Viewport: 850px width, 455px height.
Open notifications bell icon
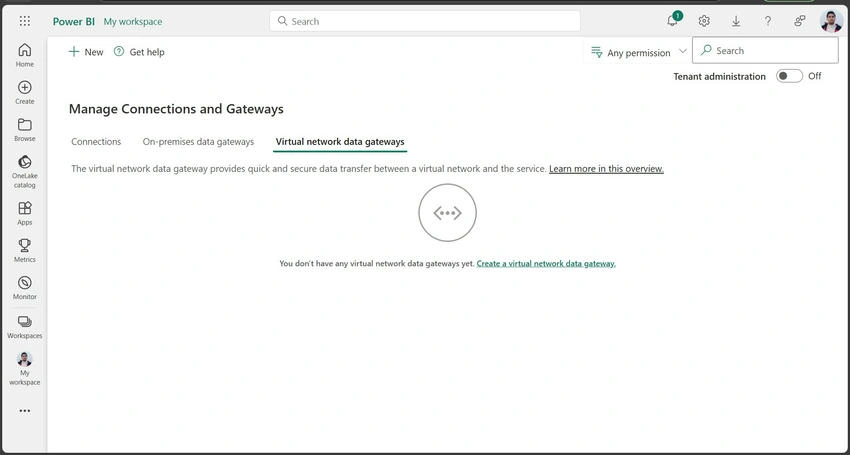[672, 21]
